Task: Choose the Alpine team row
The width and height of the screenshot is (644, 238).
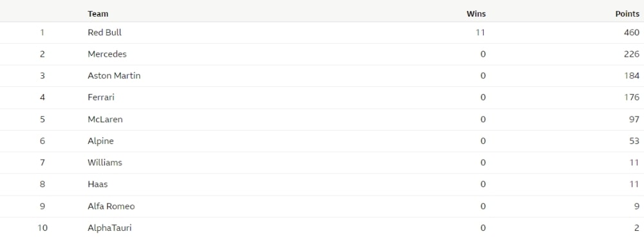Action: coord(322,141)
